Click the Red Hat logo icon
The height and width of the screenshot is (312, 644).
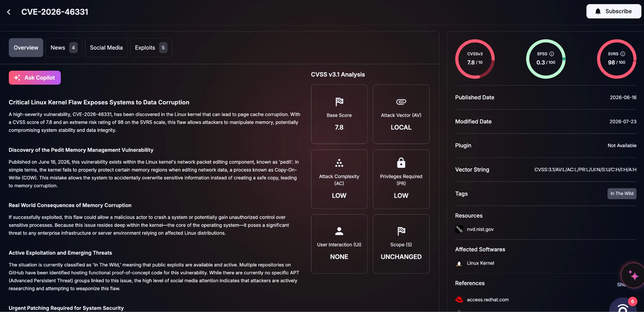(459, 300)
